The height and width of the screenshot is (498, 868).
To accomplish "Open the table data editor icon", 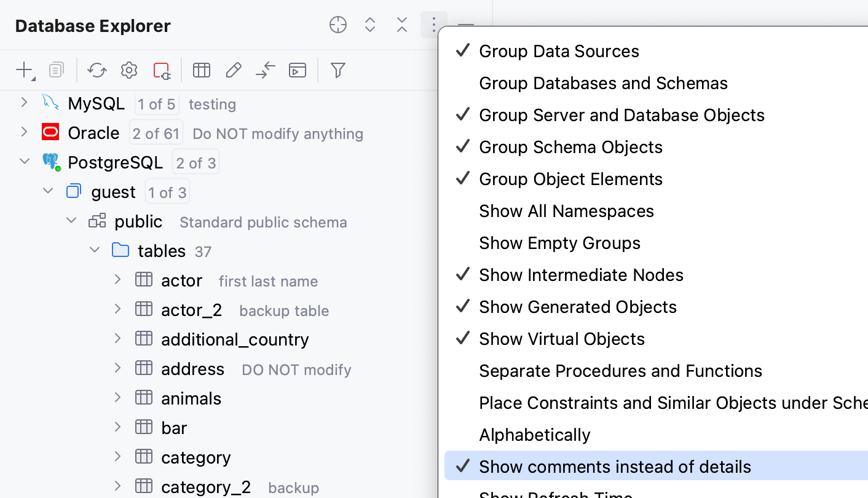I will 202,70.
